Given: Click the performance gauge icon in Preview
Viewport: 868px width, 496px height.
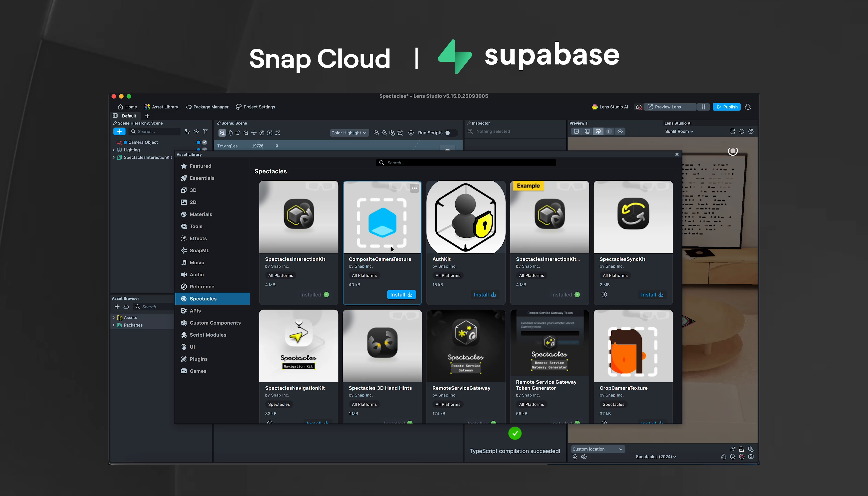Looking at the screenshot, I should (x=732, y=457).
